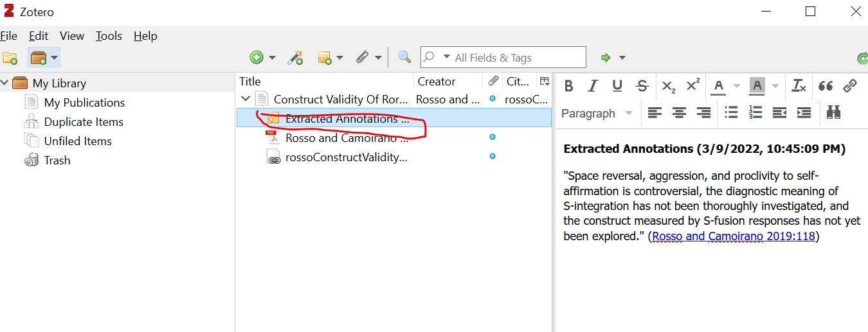Sort by the attachment paperclip column header

click(x=493, y=81)
